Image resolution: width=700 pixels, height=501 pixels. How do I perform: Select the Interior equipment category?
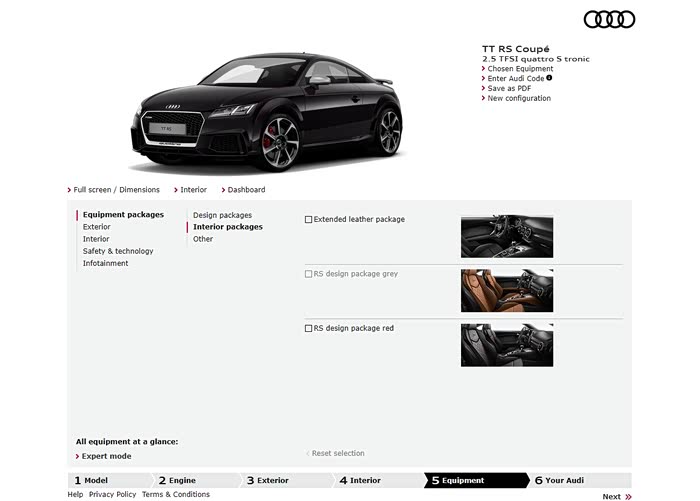(x=96, y=239)
